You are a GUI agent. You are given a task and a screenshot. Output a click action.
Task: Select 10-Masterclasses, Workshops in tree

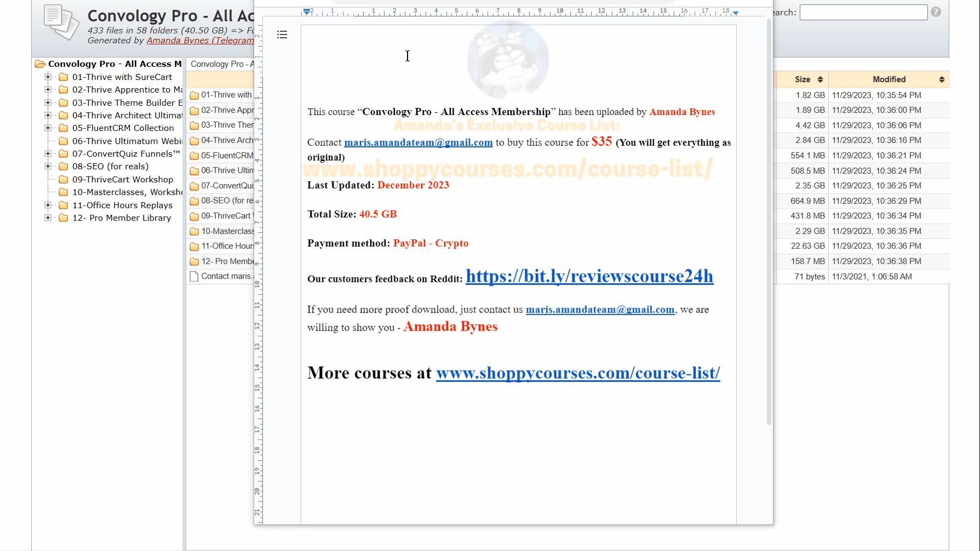pyautogui.click(x=127, y=192)
